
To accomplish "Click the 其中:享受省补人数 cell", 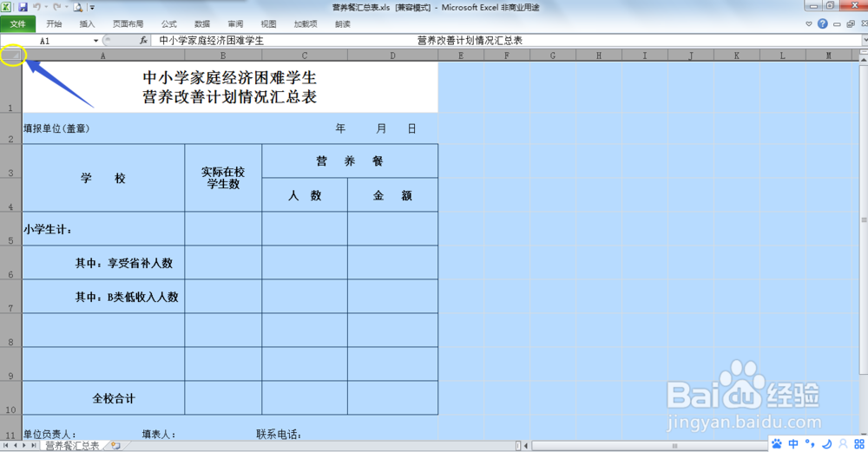I will (x=103, y=263).
